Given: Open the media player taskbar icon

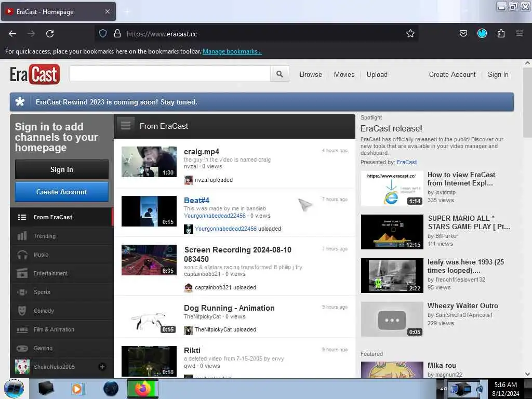Looking at the screenshot, I should pos(77,389).
